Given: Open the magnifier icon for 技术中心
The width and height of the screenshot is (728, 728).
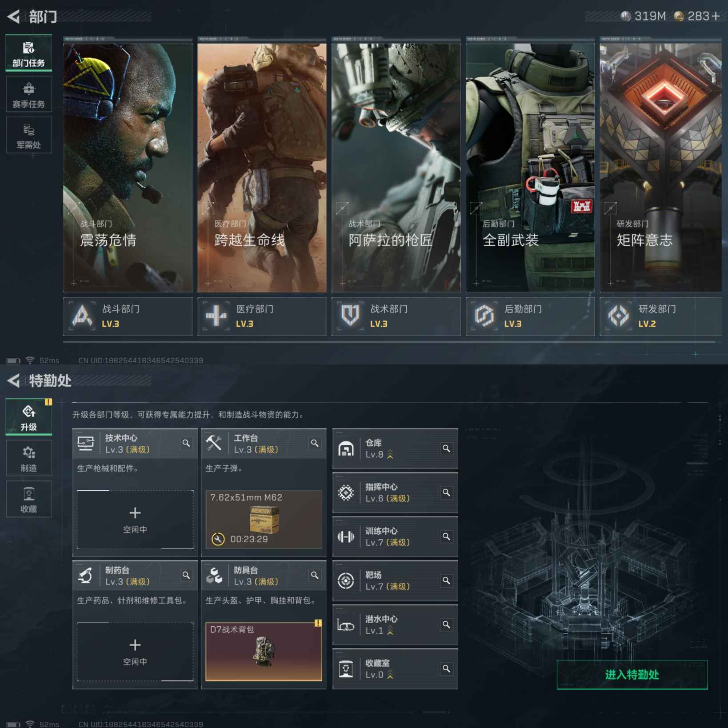Looking at the screenshot, I should pos(186,443).
